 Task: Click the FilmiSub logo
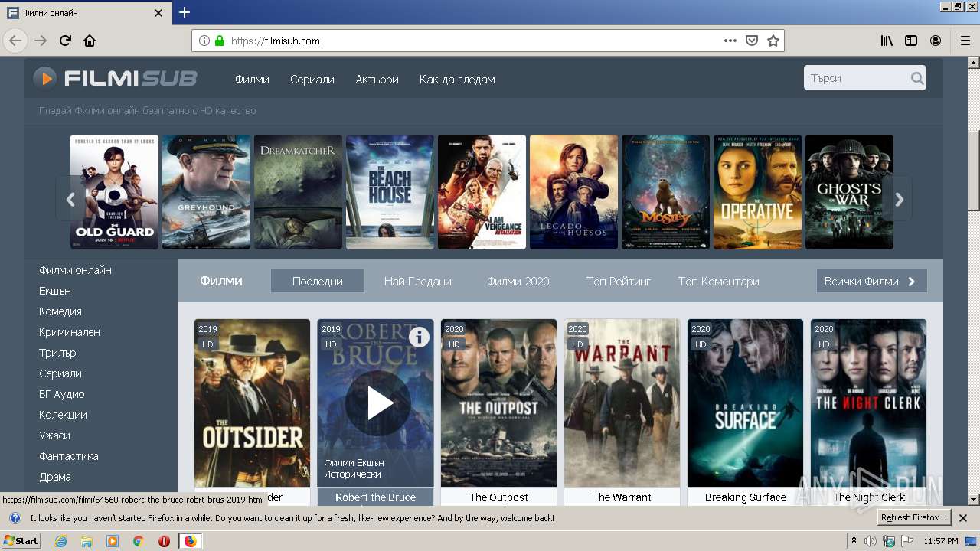coord(115,78)
